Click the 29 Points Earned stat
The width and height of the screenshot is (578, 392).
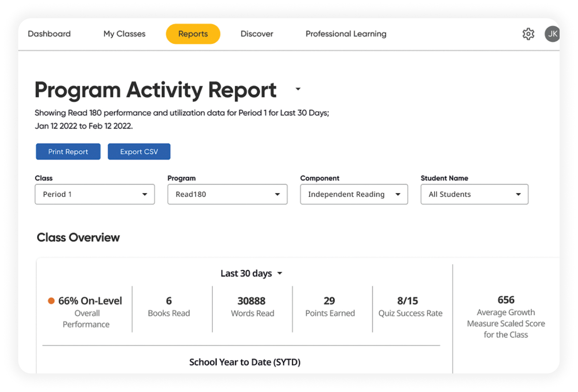(x=330, y=307)
